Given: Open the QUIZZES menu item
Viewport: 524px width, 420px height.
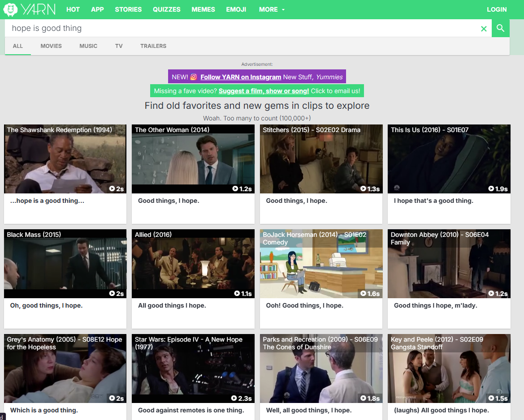Looking at the screenshot, I should (x=166, y=9).
